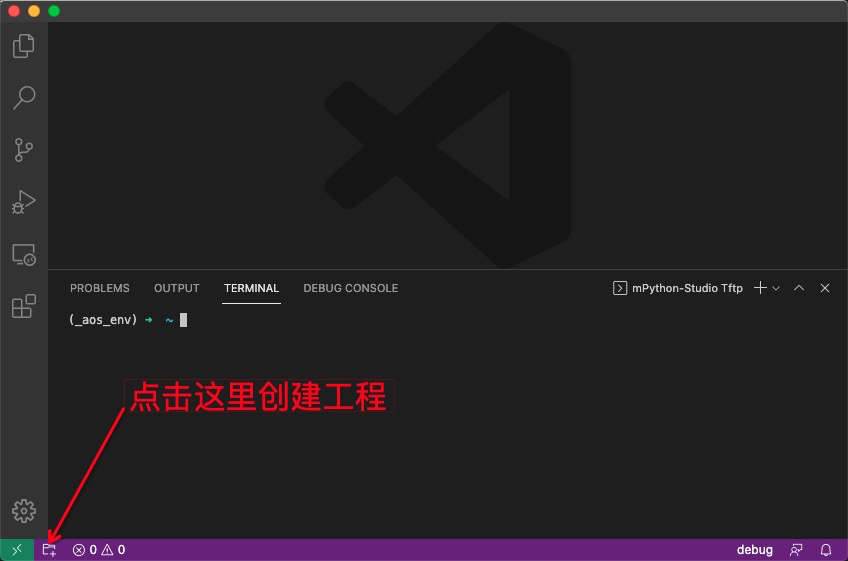Close the terminal panel

pyautogui.click(x=825, y=288)
